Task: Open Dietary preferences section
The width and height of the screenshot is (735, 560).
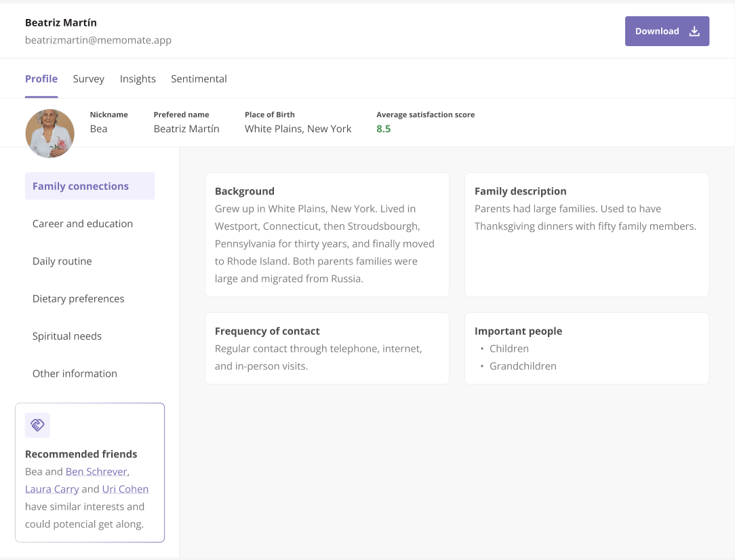Action: click(79, 298)
